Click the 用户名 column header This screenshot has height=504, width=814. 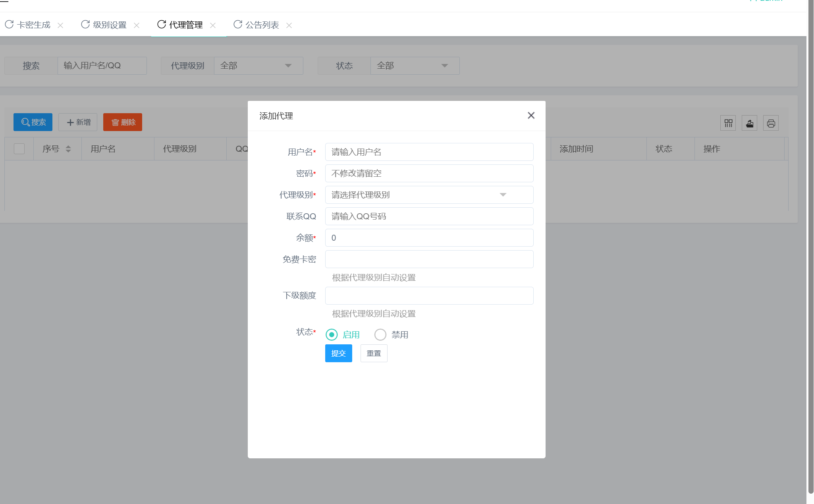[x=118, y=149]
